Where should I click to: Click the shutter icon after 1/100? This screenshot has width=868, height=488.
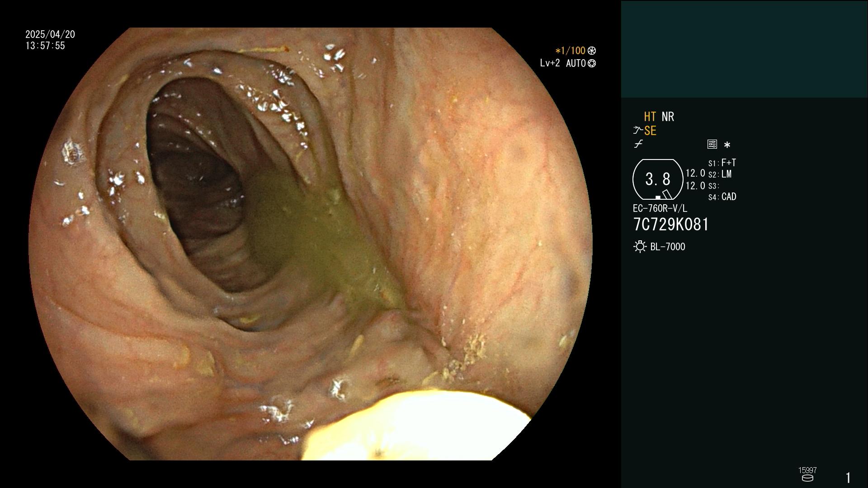coord(592,51)
